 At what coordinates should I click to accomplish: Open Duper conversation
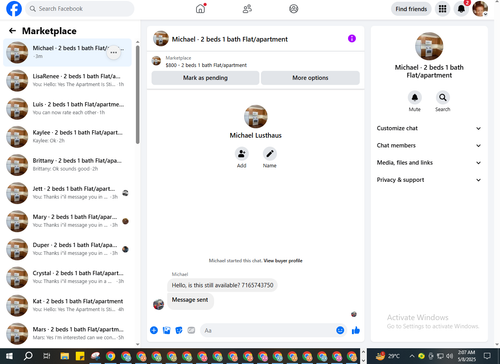[67, 249]
